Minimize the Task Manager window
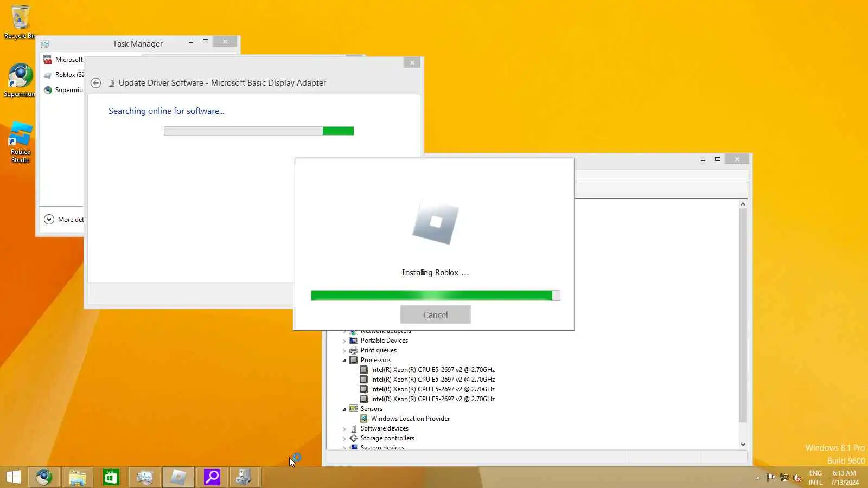 pyautogui.click(x=191, y=42)
